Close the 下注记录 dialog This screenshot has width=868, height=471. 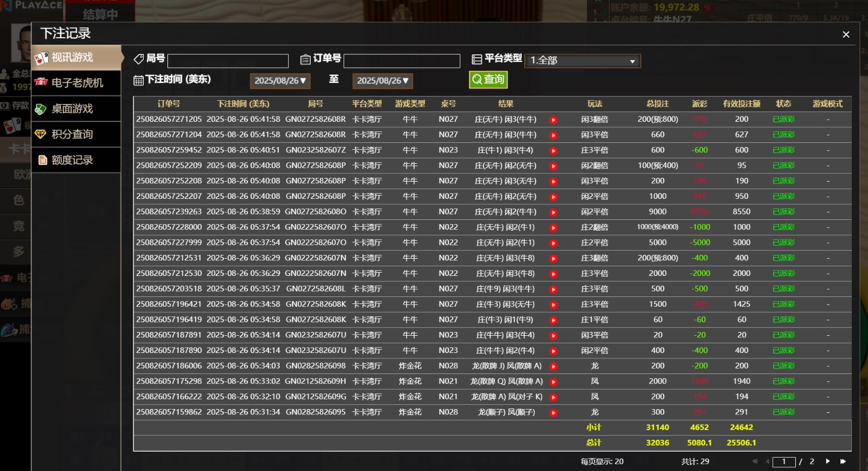(846, 34)
